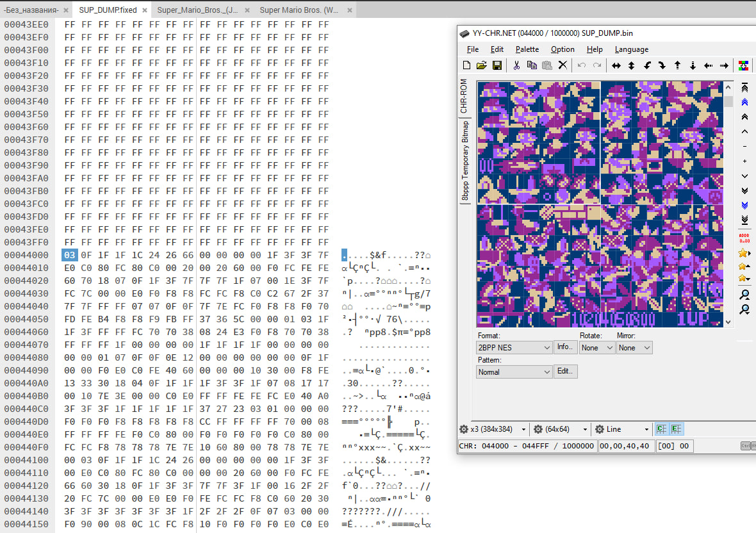The image size is (756, 533).
Task: Open the Mirror dropdown
Action: click(x=634, y=347)
